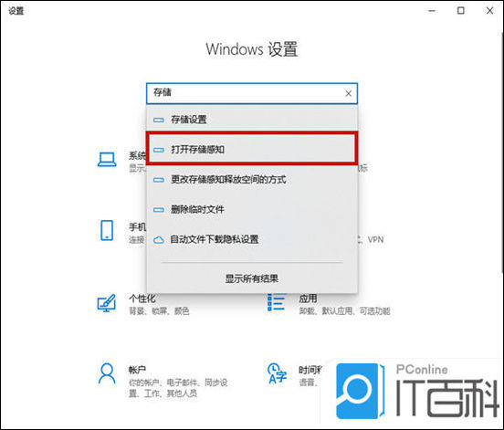
Task: Choose 删除临时文件 suggestion
Action: point(252,210)
